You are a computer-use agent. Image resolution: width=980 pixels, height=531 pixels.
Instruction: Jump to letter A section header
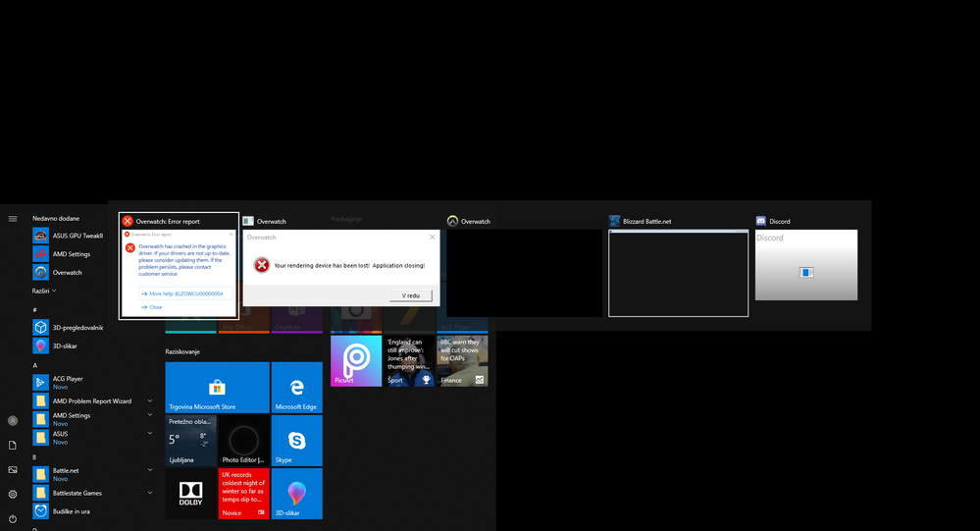pyautogui.click(x=35, y=365)
